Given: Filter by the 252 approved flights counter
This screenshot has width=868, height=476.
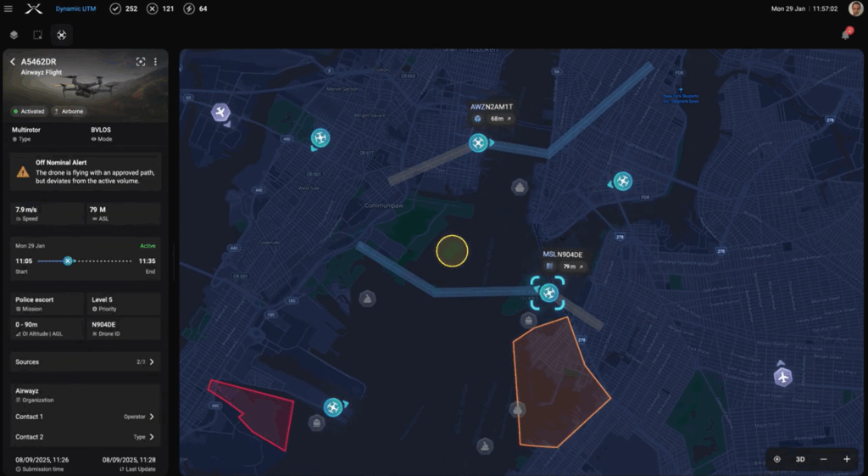Looking at the screenshot, I should pos(123,9).
